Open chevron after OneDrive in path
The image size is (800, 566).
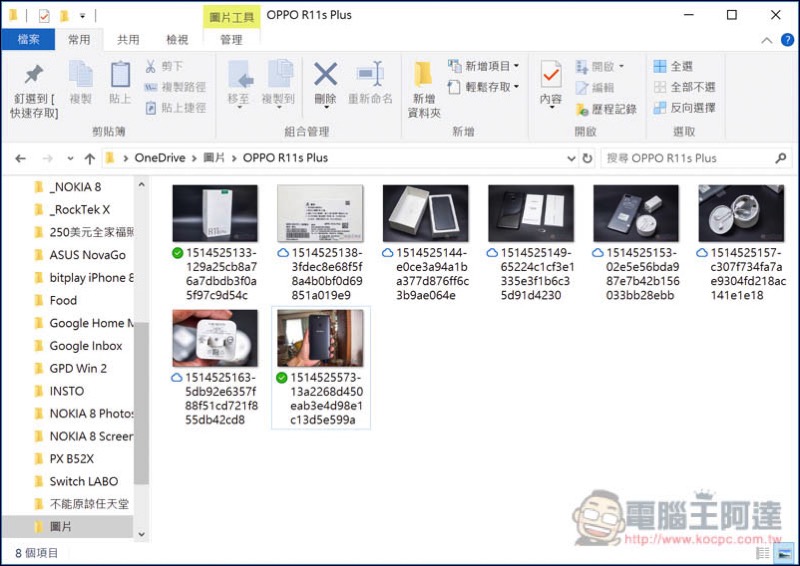pos(194,159)
